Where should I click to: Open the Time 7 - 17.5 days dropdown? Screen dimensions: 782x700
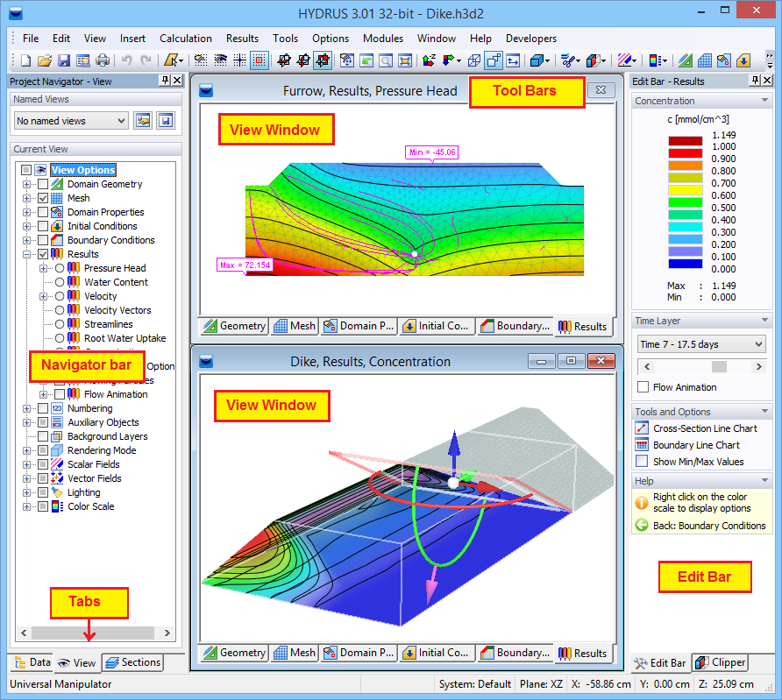pyautogui.click(x=701, y=344)
